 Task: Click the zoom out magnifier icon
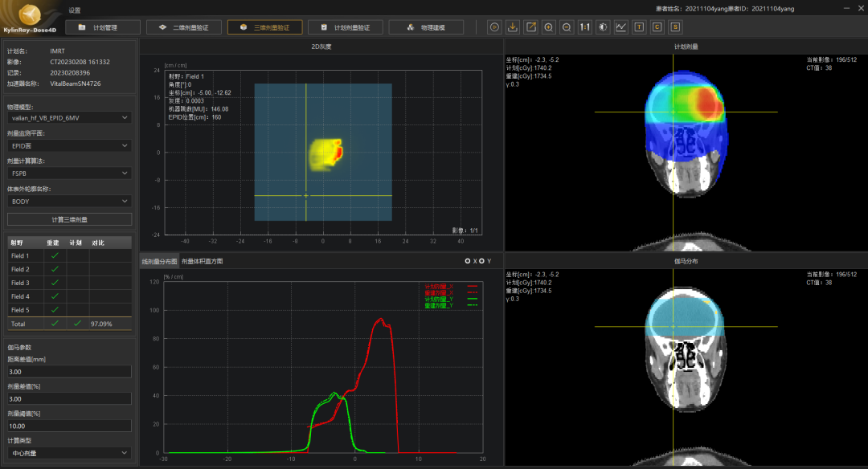coord(567,27)
